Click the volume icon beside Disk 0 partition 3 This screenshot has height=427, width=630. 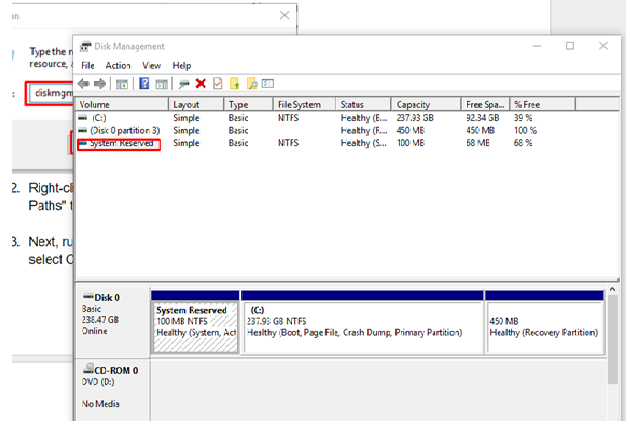82,130
